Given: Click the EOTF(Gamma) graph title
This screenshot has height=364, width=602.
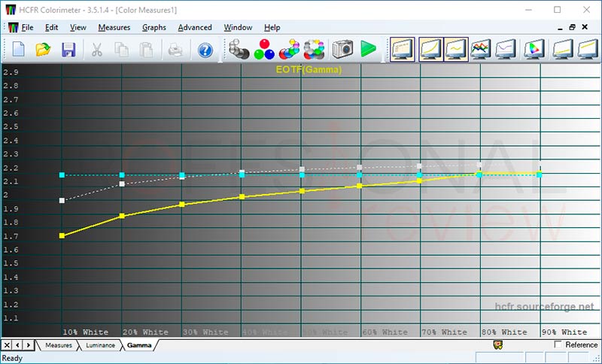Looking at the screenshot, I should point(309,70).
